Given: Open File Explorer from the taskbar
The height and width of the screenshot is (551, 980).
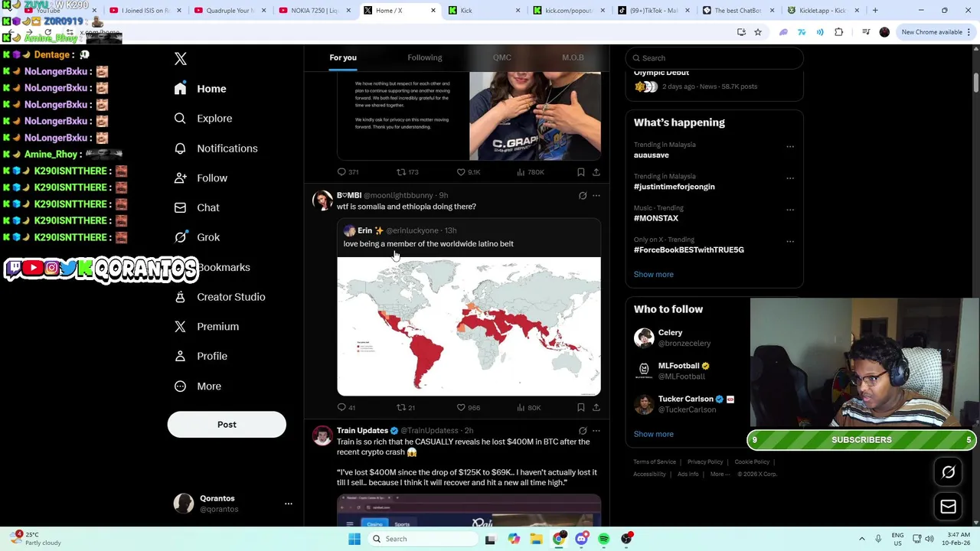Looking at the screenshot, I should (536, 539).
